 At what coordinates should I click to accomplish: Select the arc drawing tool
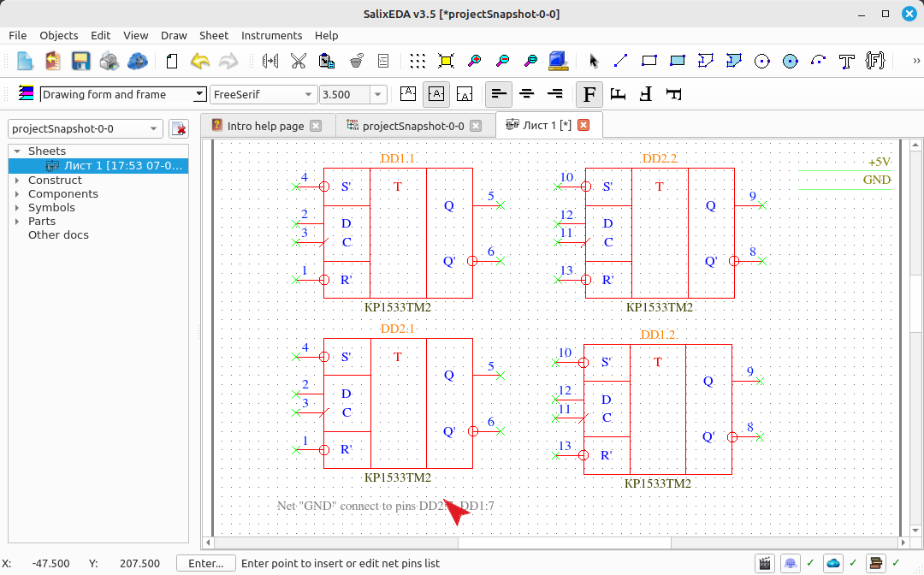click(x=819, y=61)
